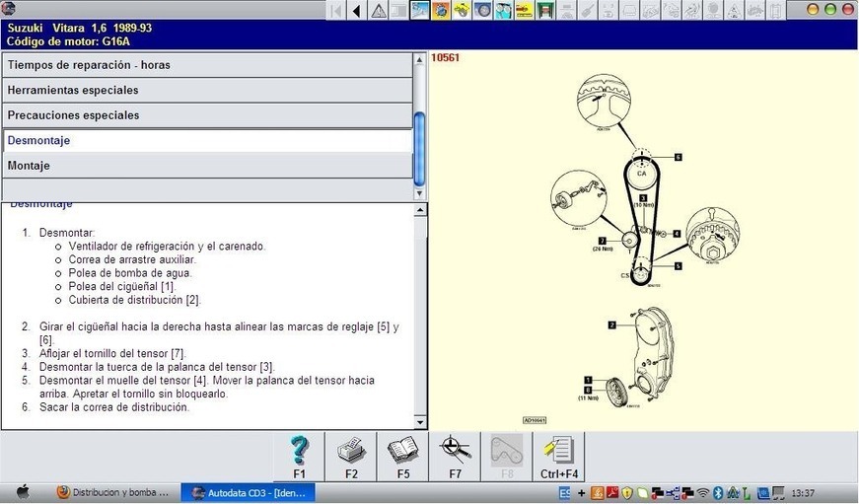Screen dimensions: 859x504
Task: Click the Ctrl+F4 notes document icon
Action: [x=558, y=456]
